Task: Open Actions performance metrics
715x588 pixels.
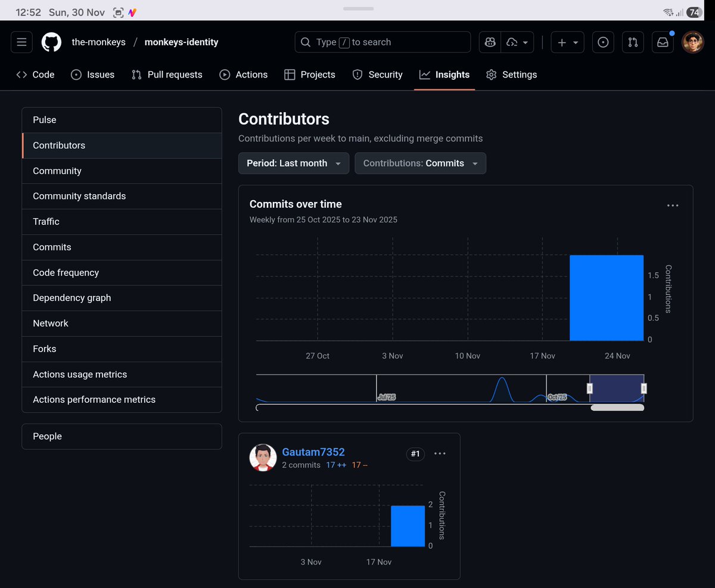Action: (x=122, y=400)
